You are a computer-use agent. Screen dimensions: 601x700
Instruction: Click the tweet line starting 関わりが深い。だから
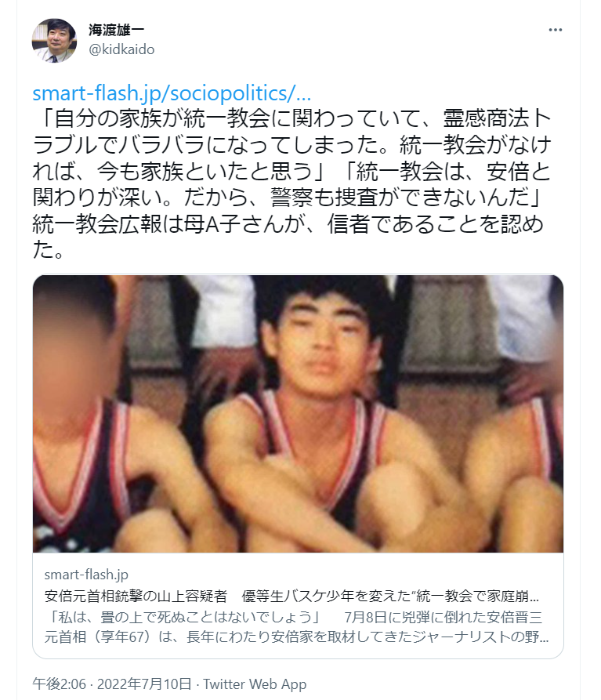(287, 197)
